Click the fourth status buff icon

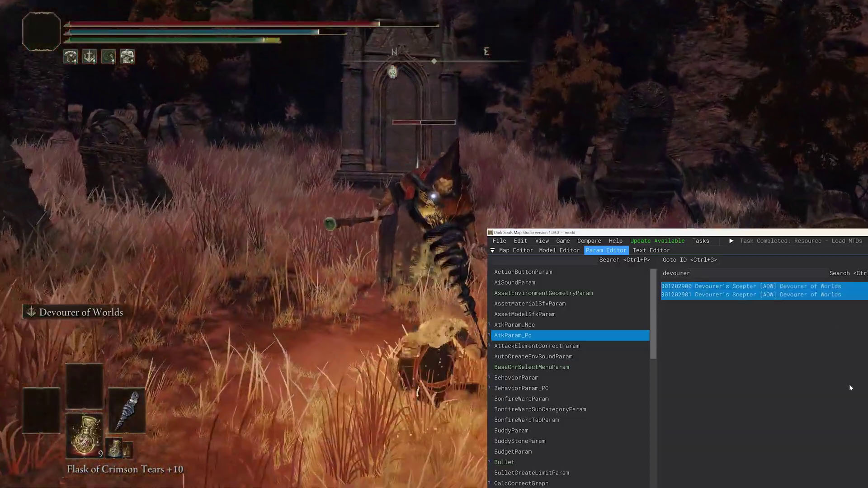pos(127,56)
